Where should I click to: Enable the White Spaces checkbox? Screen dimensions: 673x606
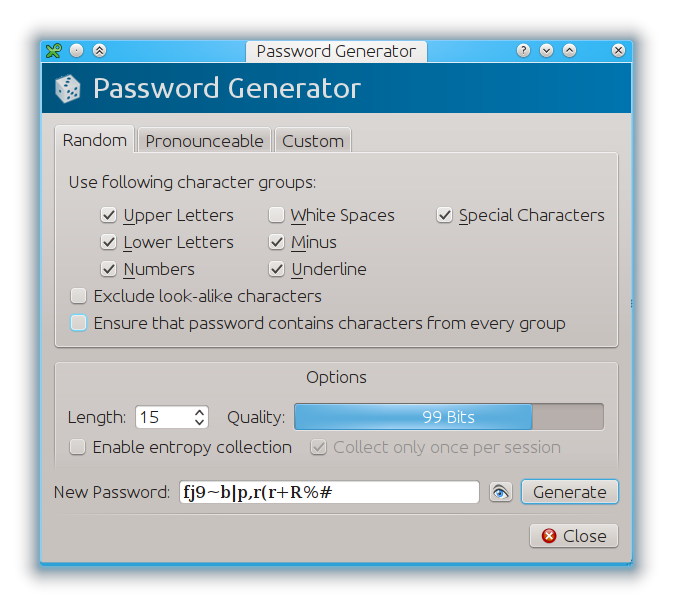[x=276, y=215]
